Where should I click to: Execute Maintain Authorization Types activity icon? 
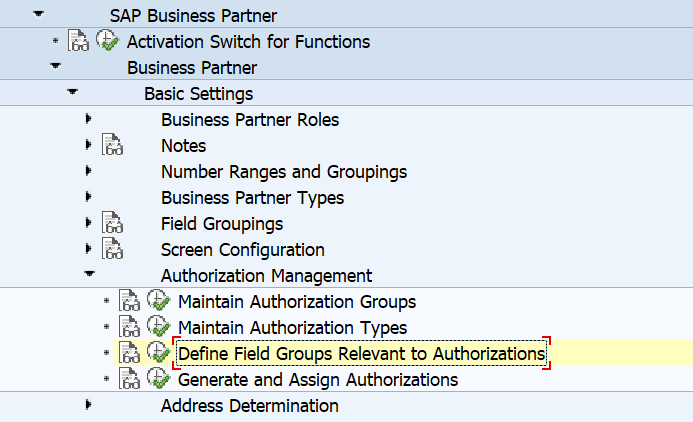[159, 326]
